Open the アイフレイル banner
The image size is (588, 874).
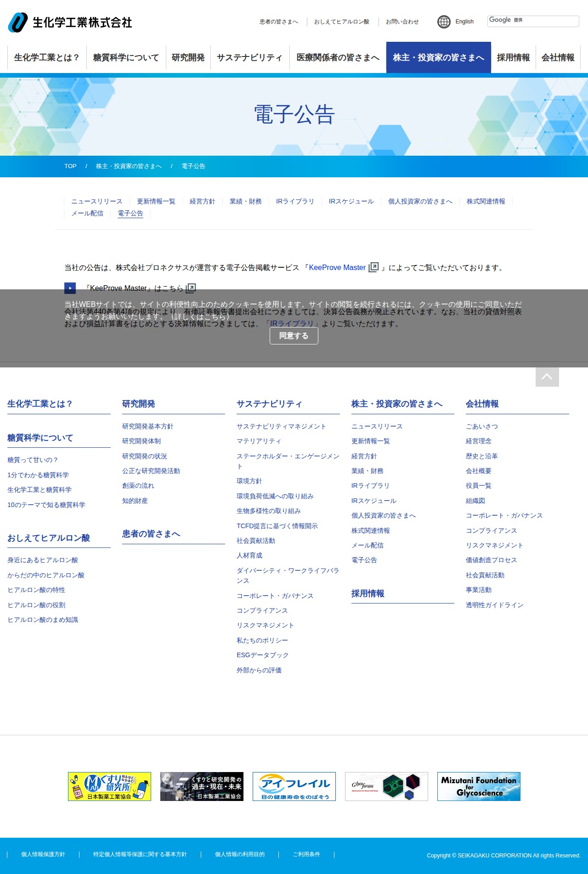294,786
